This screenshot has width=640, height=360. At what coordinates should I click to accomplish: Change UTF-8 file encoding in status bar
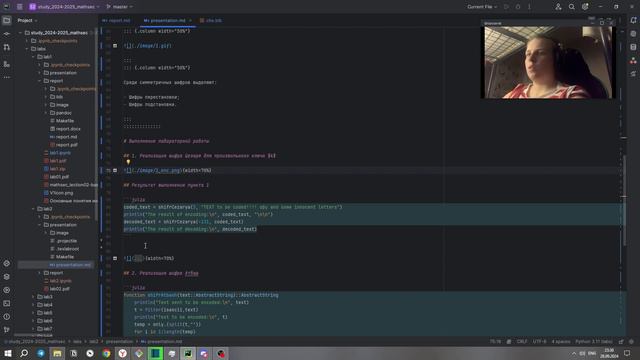point(539,342)
